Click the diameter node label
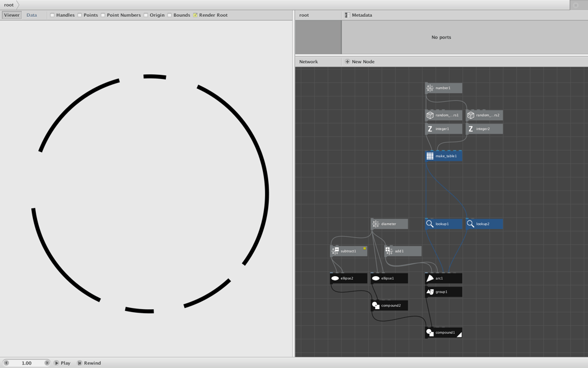The height and width of the screenshot is (368, 588). click(389, 224)
